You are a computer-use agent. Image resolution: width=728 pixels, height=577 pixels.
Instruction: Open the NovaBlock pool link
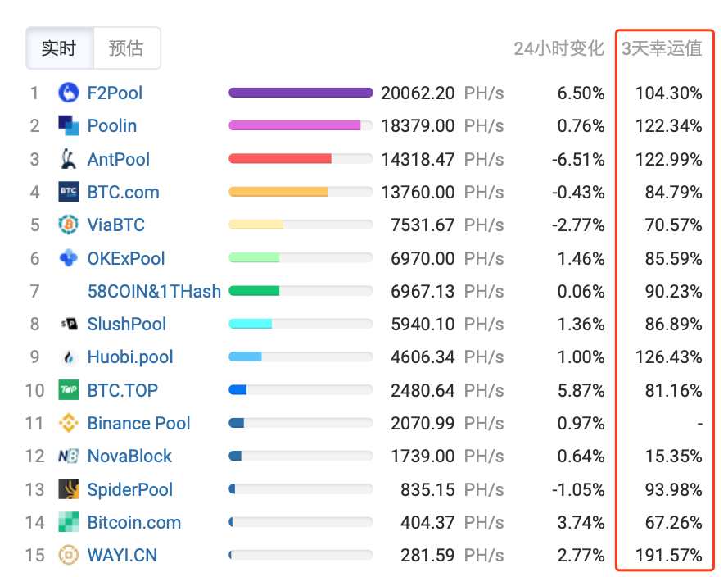coord(129,457)
